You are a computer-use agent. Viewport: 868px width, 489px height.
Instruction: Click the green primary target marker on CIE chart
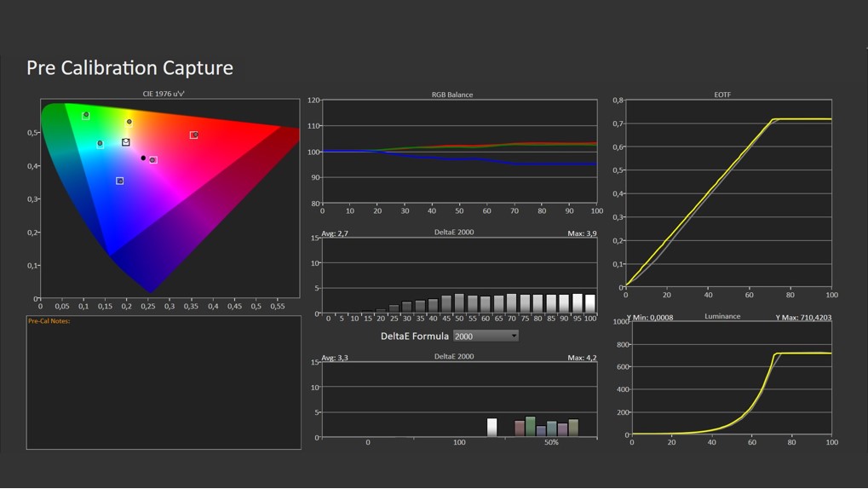point(86,115)
